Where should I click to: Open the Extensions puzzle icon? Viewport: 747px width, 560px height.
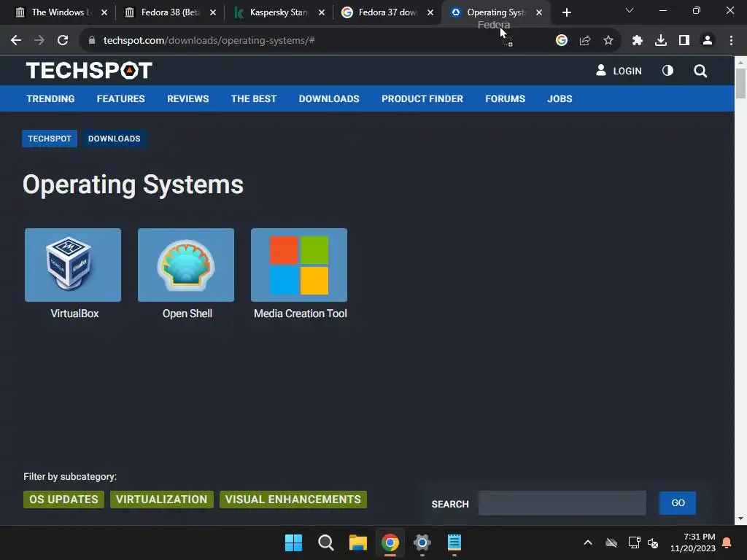coord(638,41)
